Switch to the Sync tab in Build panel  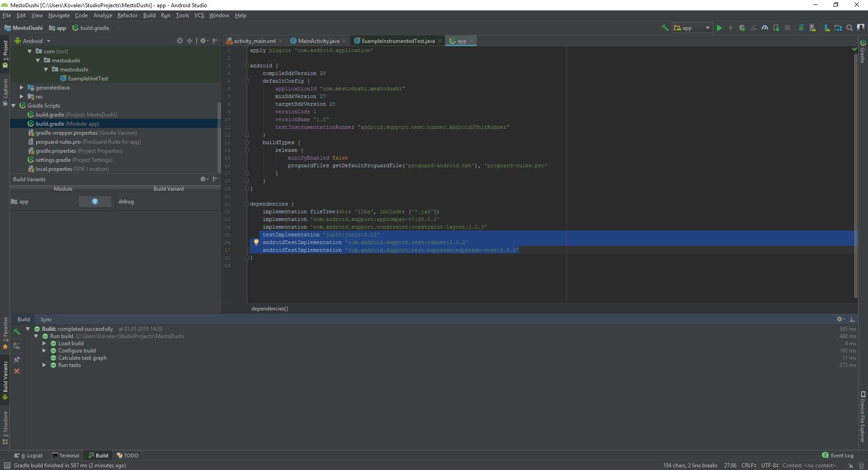tap(46, 319)
